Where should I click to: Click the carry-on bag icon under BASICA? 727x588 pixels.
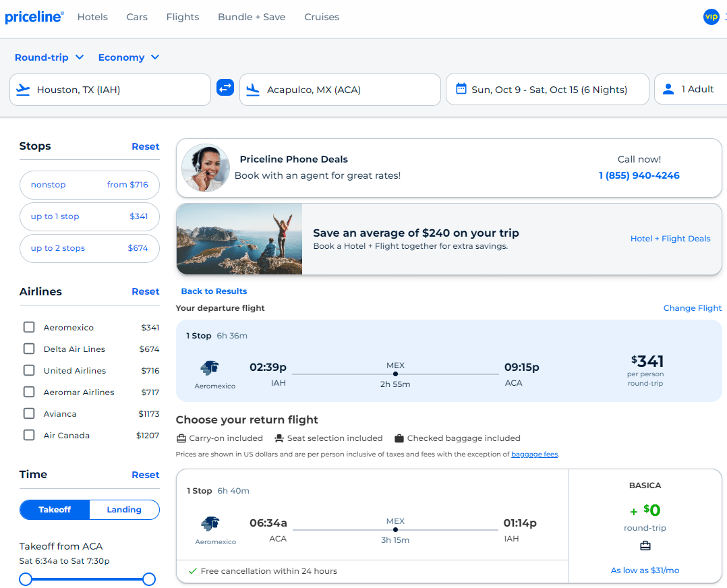tap(645, 546)
